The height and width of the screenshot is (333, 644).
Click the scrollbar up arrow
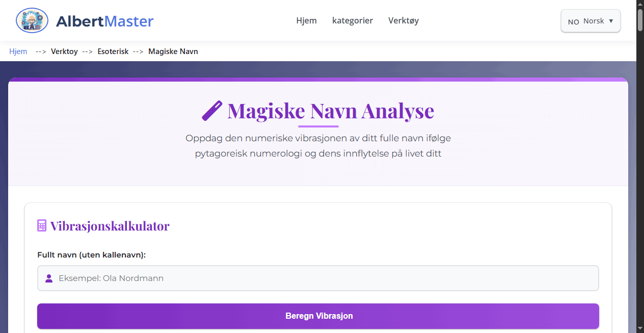(x=640, y=4)
